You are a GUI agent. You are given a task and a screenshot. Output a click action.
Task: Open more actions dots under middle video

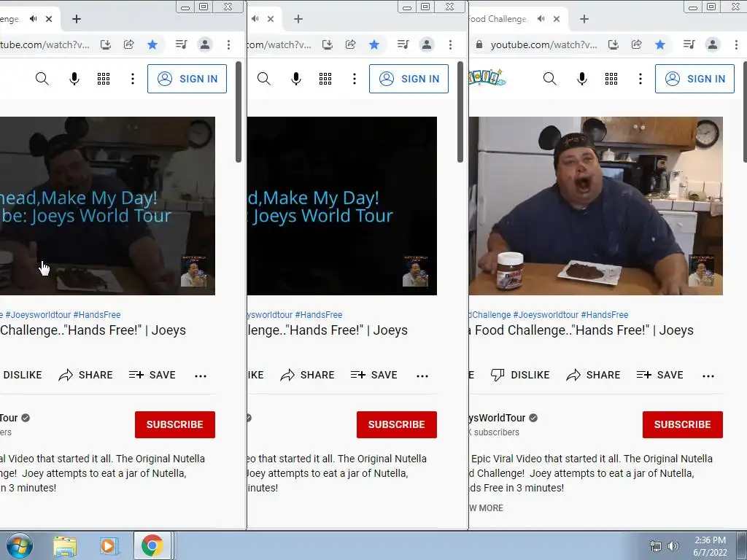point(422,376)
